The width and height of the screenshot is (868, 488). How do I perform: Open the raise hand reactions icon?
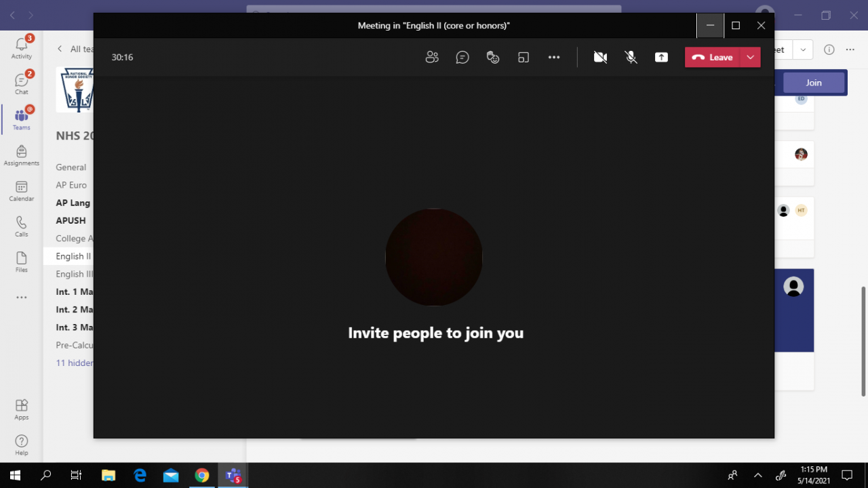493,58
